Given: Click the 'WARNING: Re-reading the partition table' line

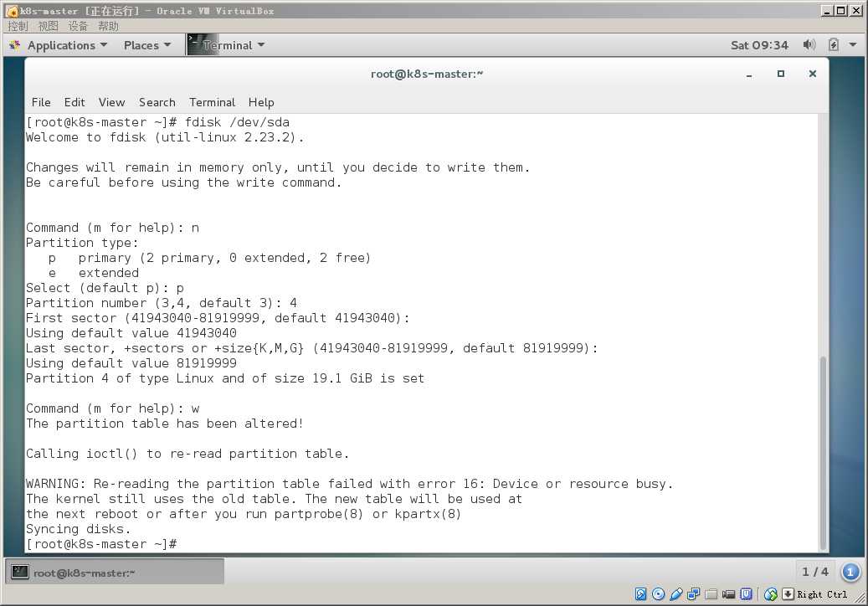Looking at the screenshot, I should 349,484.
